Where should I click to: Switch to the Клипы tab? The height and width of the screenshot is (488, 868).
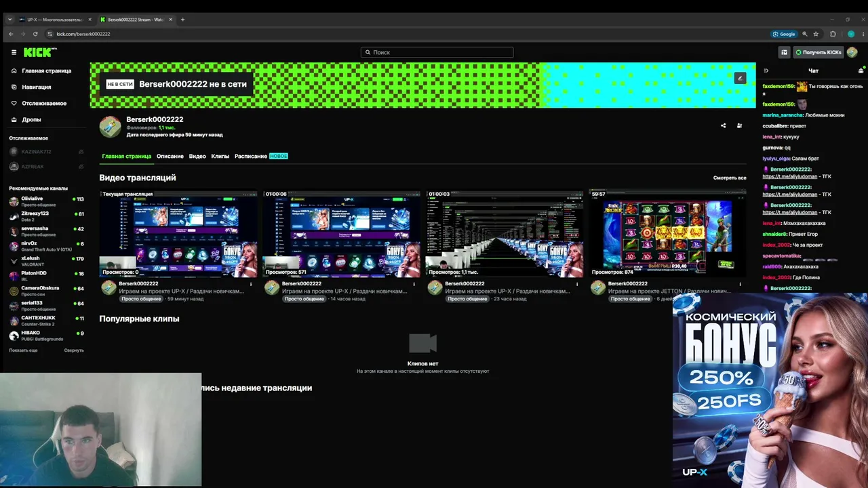220,156
